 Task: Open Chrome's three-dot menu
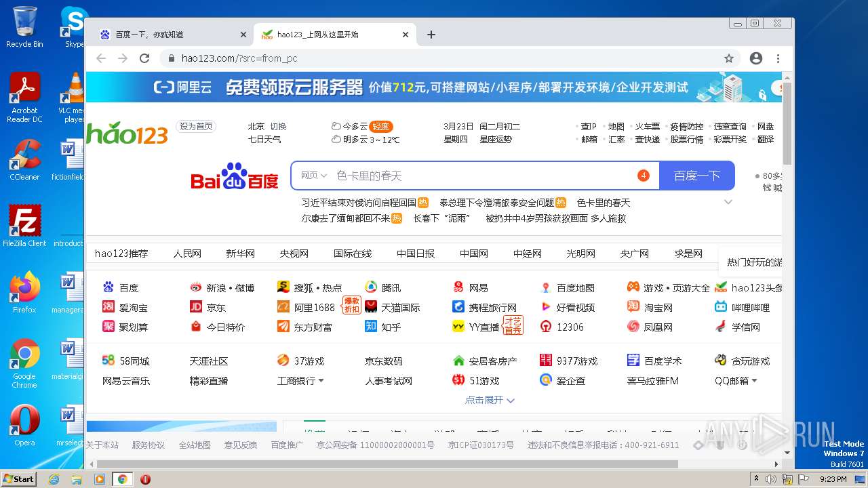(x=778, y=58)
